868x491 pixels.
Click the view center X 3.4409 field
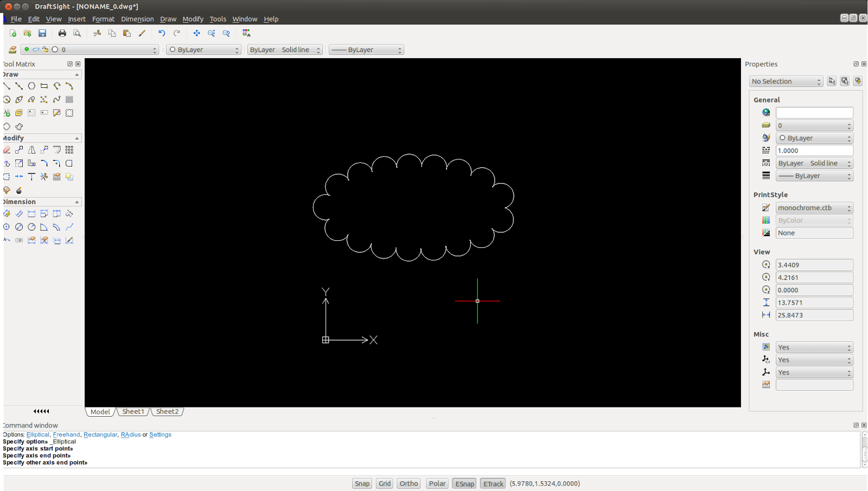click(x=814, y=265)
